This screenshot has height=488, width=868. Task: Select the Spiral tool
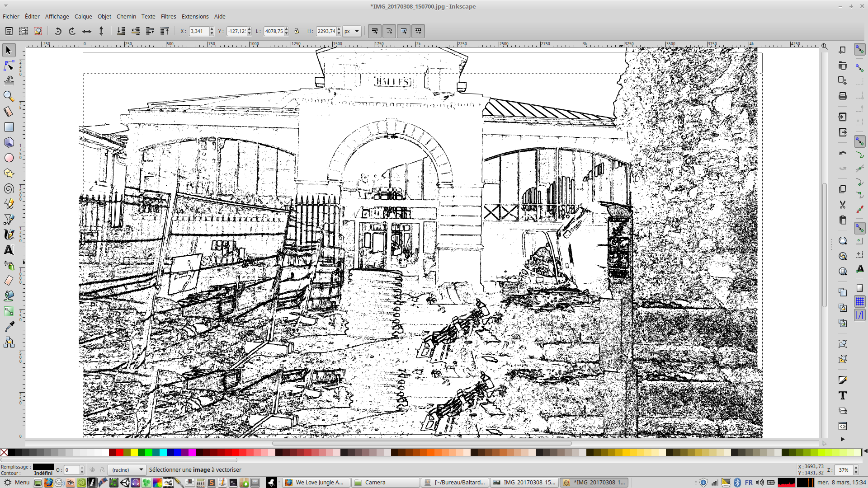tap(9, 189)
